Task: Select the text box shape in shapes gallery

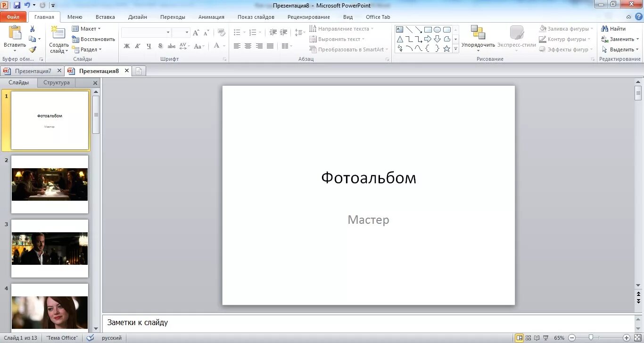Action: coord(400,30)
